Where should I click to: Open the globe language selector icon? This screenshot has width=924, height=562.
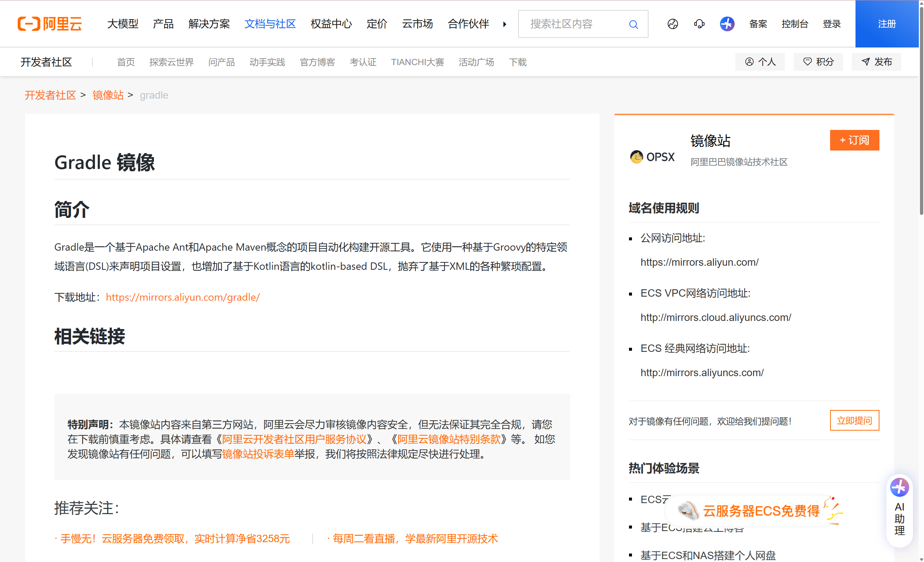click(x=672, y=24)
